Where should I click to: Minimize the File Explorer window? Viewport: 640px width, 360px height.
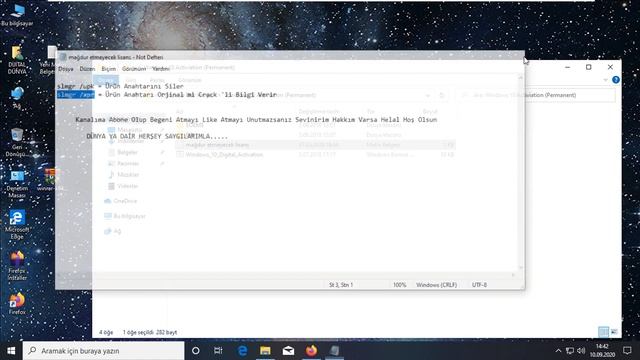(x=567, y=67)
